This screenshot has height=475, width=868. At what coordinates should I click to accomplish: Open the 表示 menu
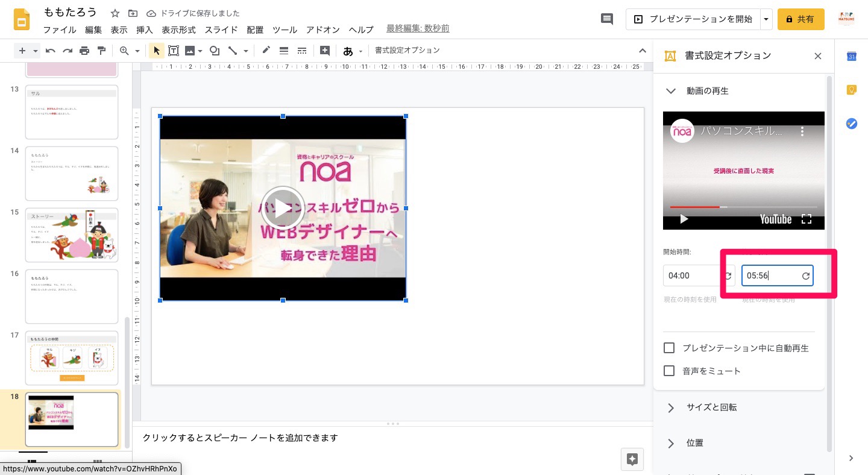(x=119, y=30)
